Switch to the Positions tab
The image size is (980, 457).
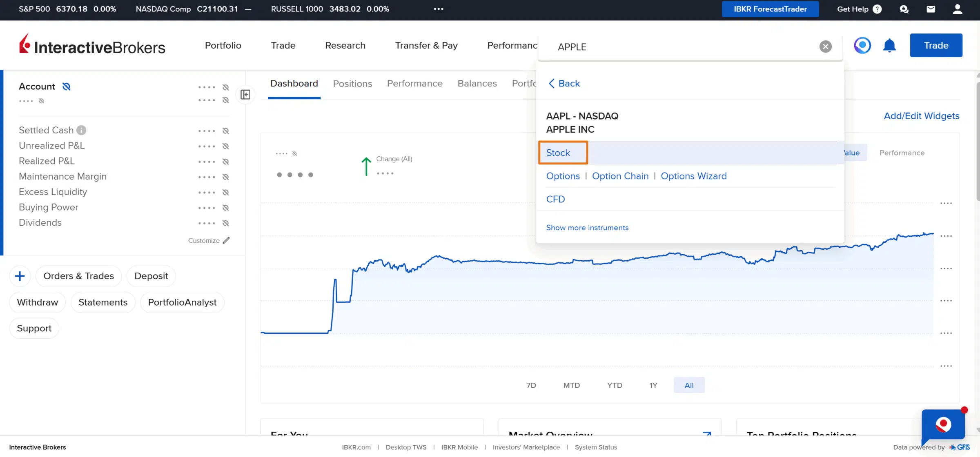click(352, 84)
